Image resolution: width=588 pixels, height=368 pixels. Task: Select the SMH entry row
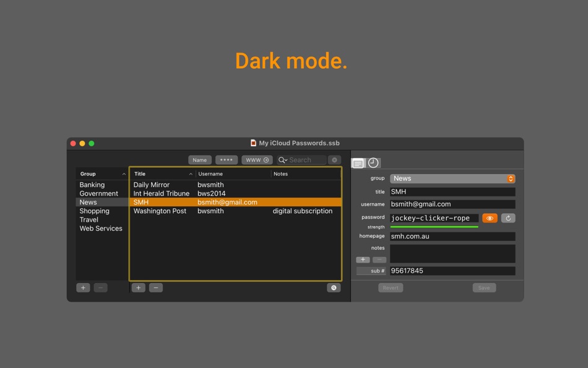pyautogui.click(x=235, y=203)
